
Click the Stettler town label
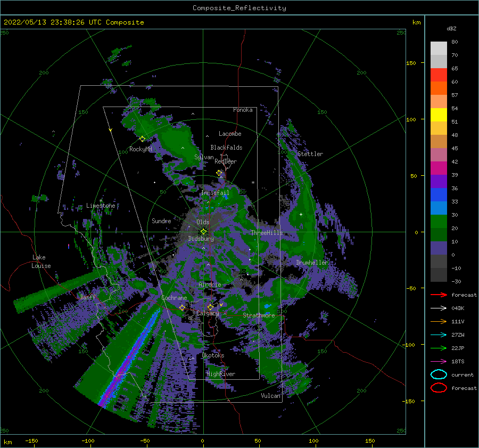click(310, 154)
